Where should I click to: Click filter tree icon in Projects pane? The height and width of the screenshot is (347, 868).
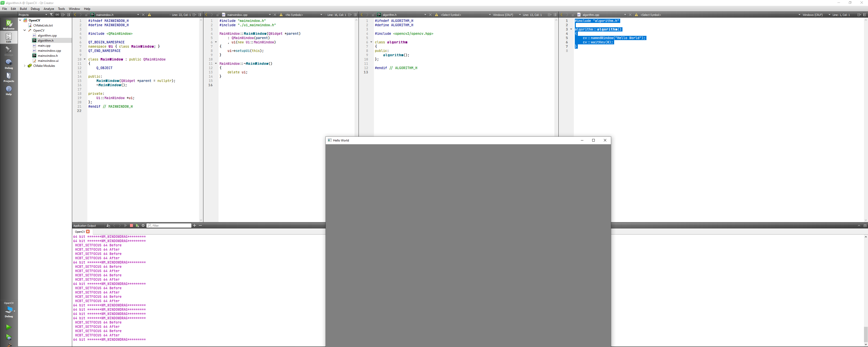pos(51,15)
